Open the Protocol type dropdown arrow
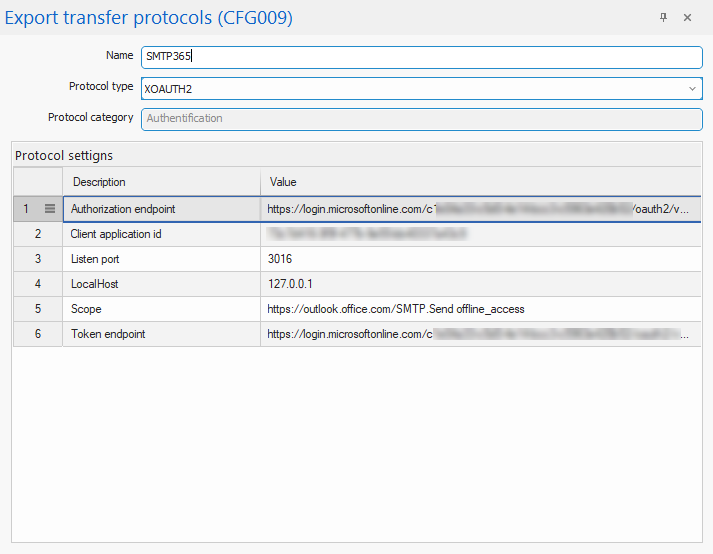The height and width of the screenshot is (554, 713). (692, 89)
